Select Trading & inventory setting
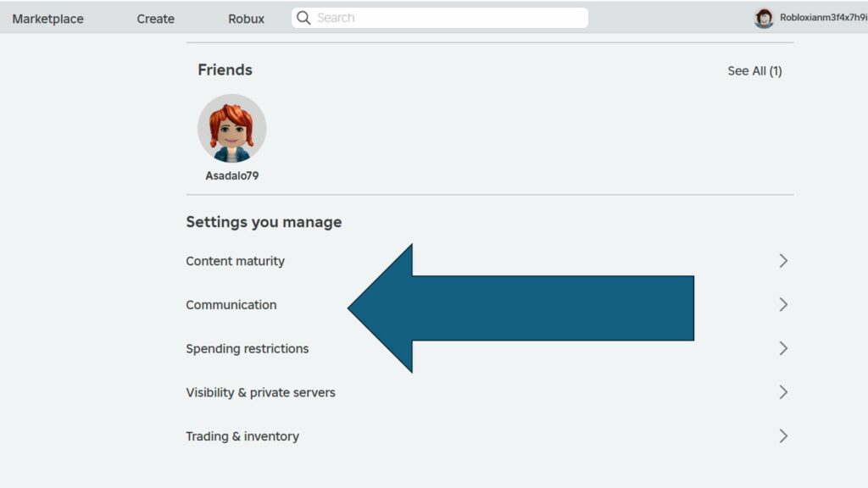The image size is (868, 488). 242,436
